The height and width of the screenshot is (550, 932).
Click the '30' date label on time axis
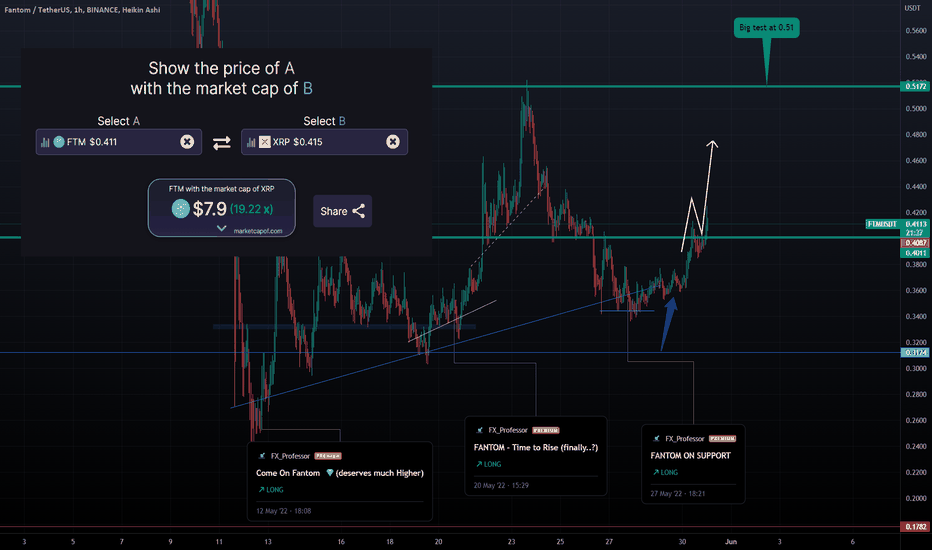click(682, 542)
